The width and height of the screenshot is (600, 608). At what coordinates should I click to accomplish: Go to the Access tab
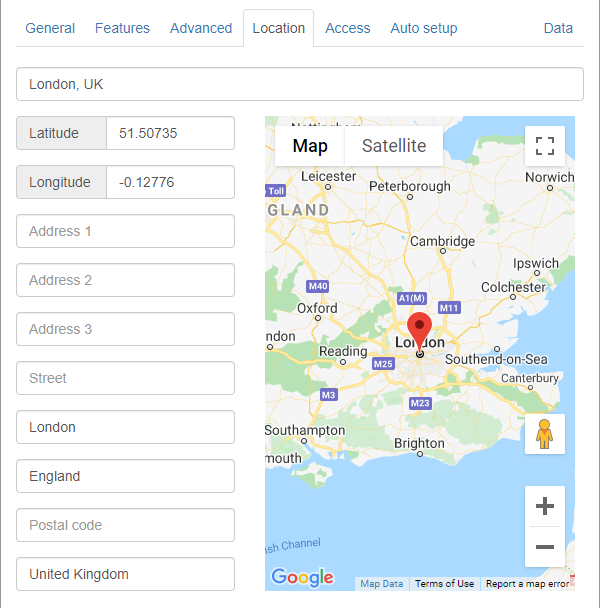coord(348,28)
